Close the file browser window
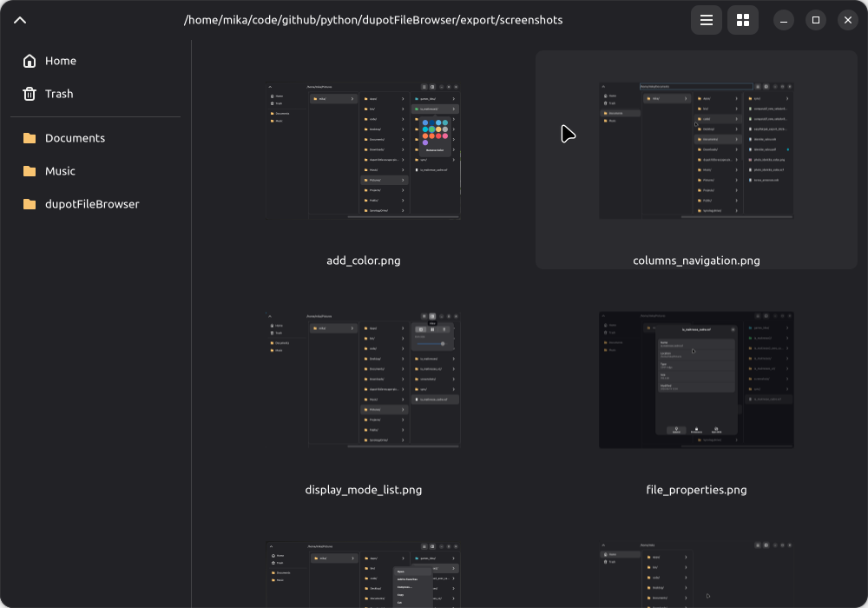 point(847,21)
